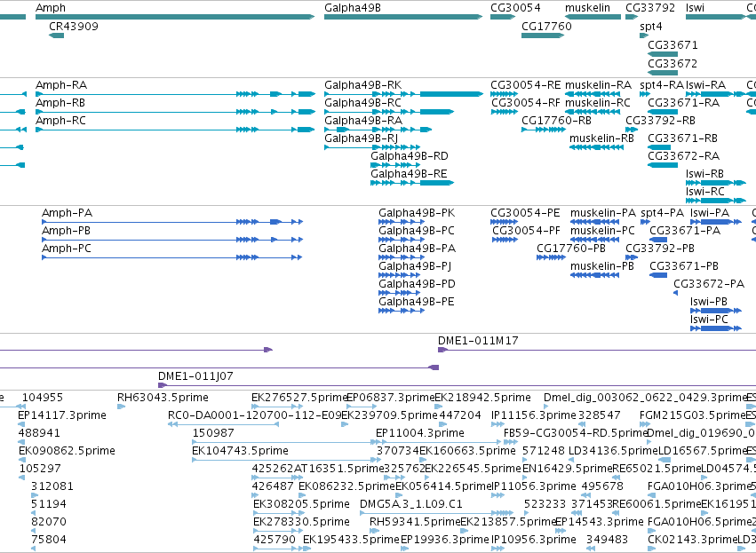
Task: Click EST EK090862.5prime
Action: 22,460
